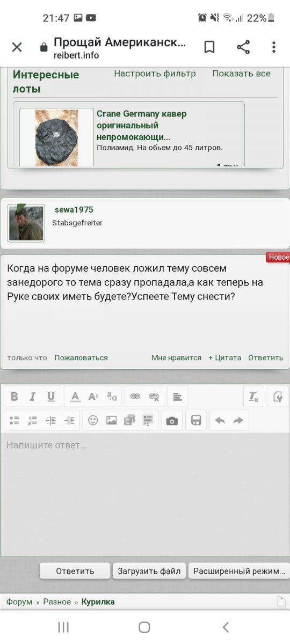Open Android recent apps button

[x=63, y=627]
